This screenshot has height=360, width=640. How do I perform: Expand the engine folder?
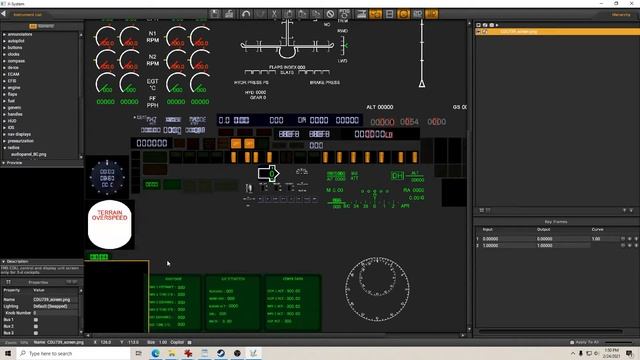[x=4, y=87]
